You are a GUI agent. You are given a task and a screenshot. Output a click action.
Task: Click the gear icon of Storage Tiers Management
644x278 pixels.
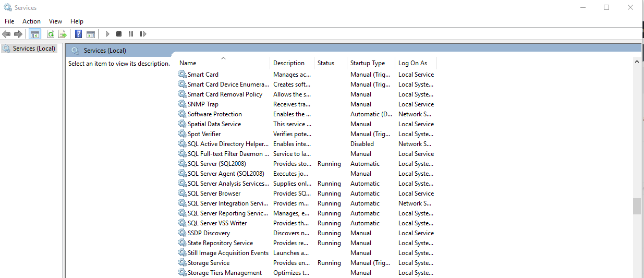pos(182,273)
